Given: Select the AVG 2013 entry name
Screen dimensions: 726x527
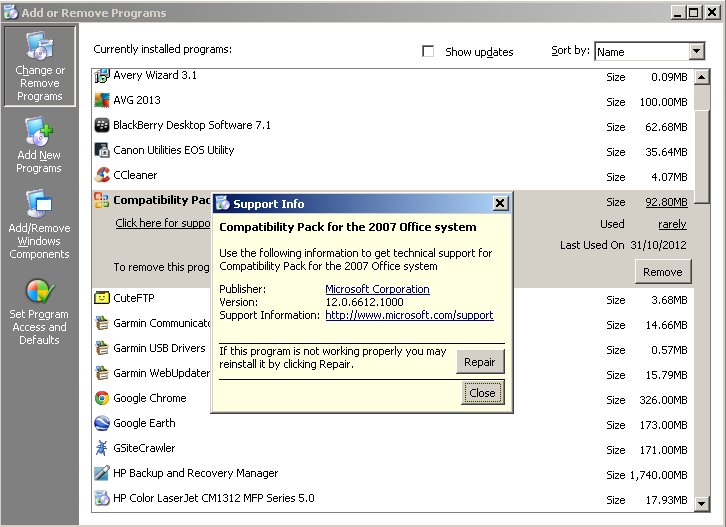Looking at the screenshot, I should [x=137, y=100].
